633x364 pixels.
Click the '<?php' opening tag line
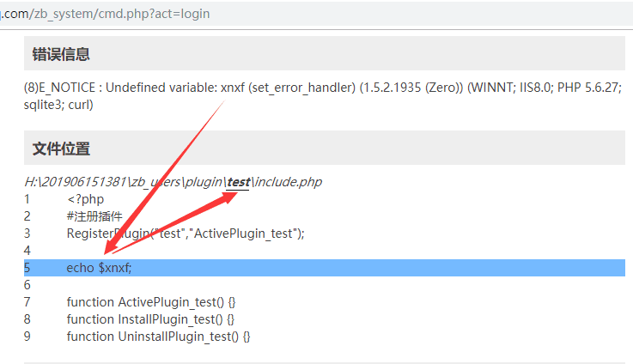[x=86, y=199]
